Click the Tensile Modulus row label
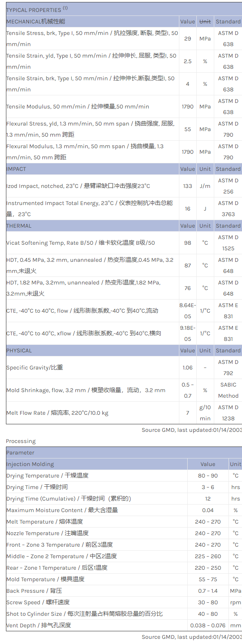 click(x=78, y=106)
